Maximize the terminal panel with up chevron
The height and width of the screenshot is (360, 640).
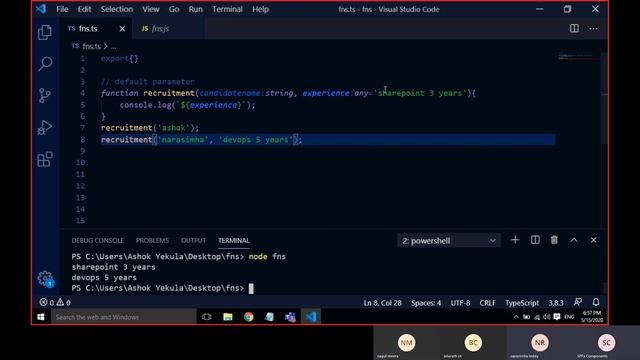pyautogui.click(x=574, y=240)
